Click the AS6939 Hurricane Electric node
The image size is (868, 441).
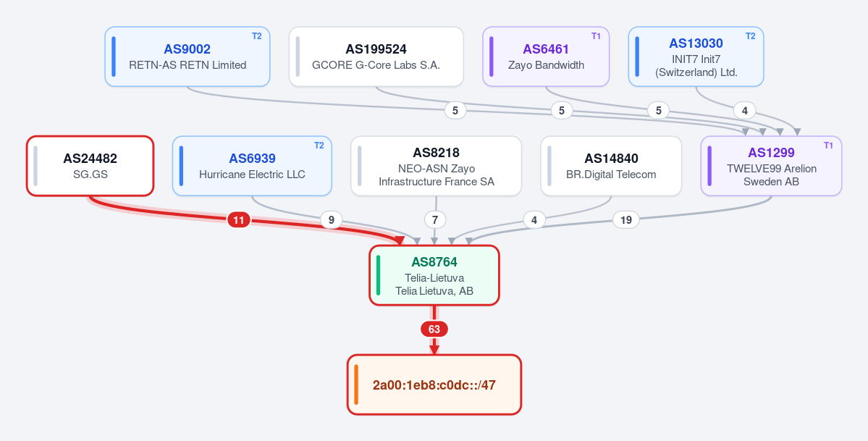tap(252, 166)
